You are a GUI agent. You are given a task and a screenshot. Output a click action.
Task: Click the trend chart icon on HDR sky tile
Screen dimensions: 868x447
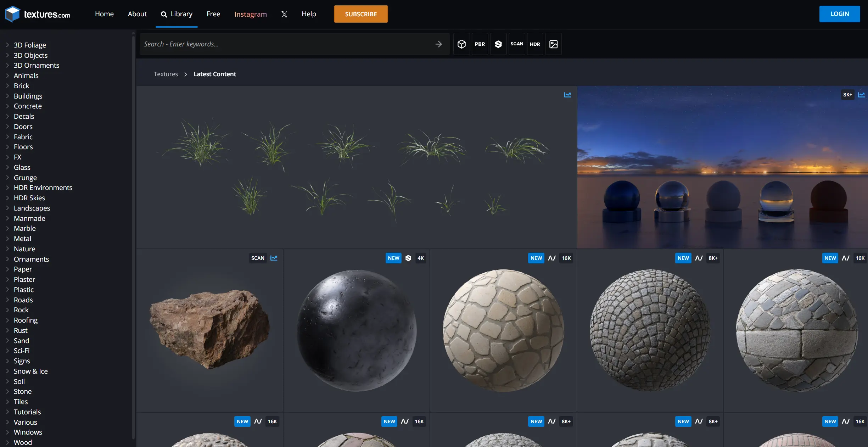coord(861,95)
